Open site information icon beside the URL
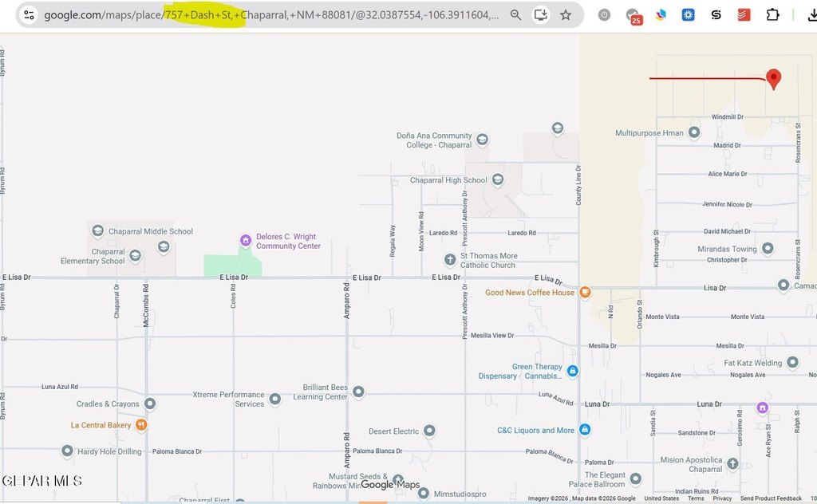 30,14
